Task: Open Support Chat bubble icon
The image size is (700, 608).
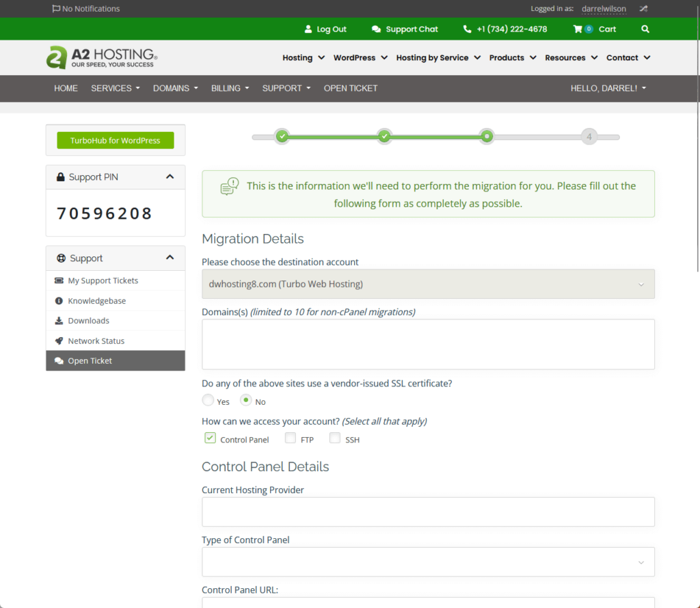Action: tap(377, 29)
